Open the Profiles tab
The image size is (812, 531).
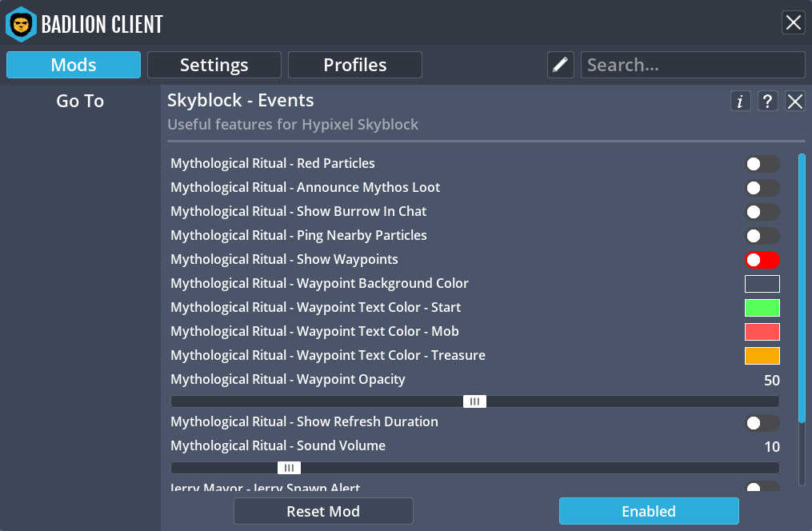(x=355, y=65)
